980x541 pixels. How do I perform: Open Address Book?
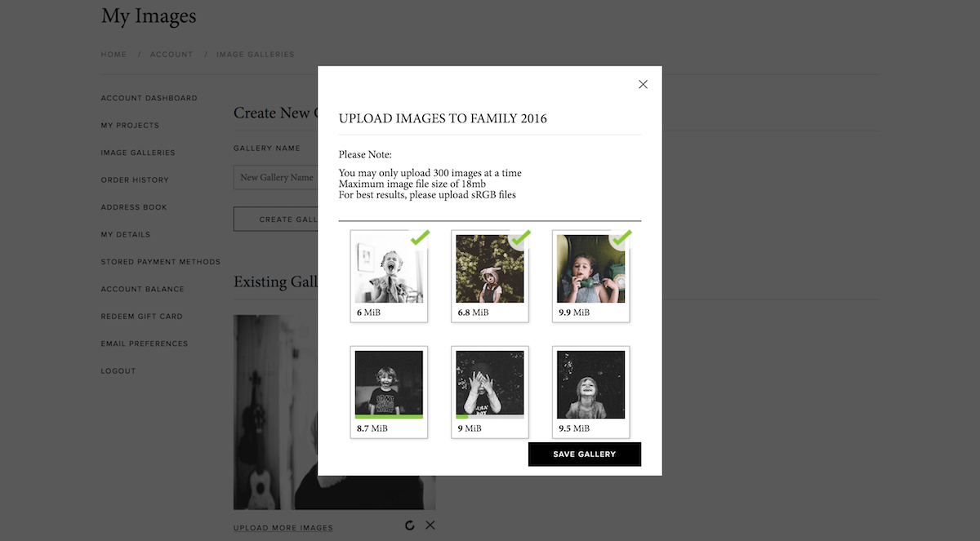point(134,207)
